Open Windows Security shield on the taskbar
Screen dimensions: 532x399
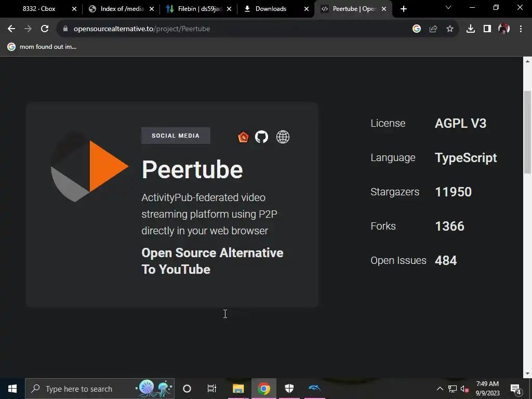coord(289,389)
